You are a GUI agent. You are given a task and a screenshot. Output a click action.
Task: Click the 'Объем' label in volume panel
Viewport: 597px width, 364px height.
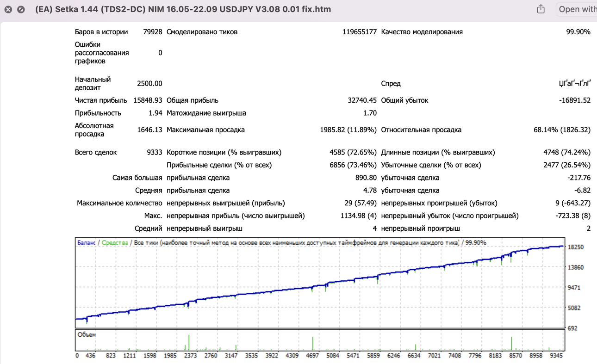(x=87, y=335)
